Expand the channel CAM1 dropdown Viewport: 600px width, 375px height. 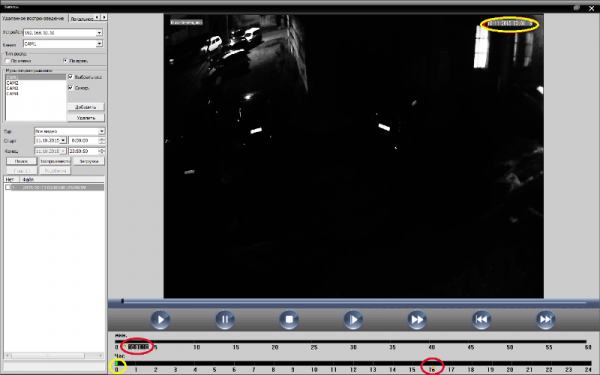point(99,44)
